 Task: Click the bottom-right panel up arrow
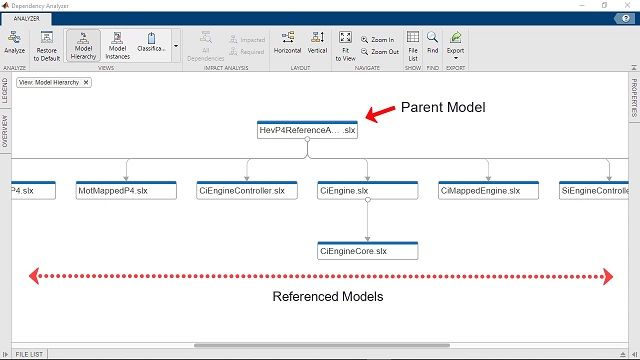[623, 355]
